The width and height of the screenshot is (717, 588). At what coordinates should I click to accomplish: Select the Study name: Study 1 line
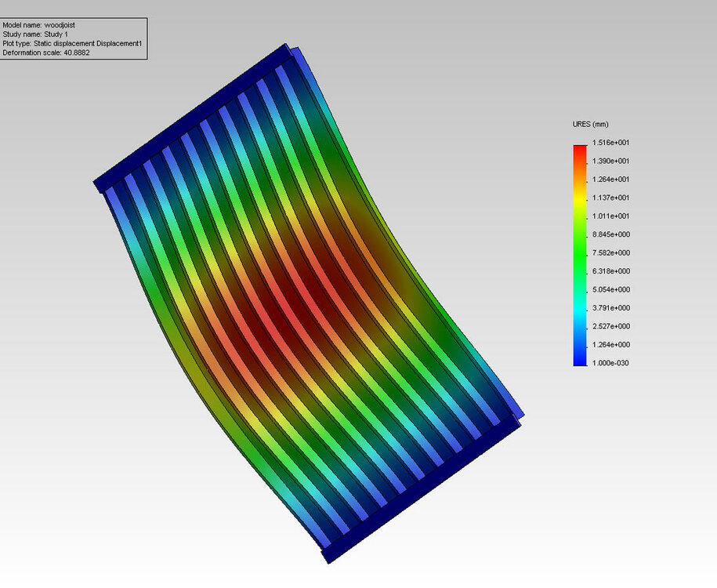coord(35,34)
